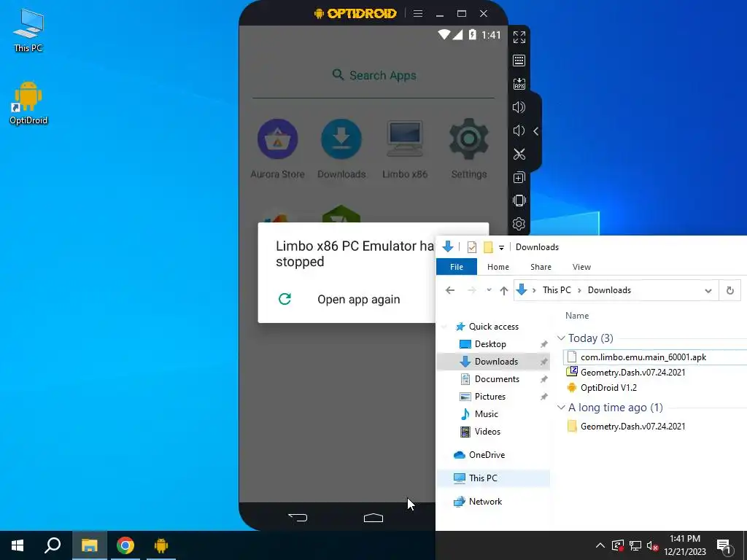
Task: Select Videos in navigation pane
Action: (487, 432)
